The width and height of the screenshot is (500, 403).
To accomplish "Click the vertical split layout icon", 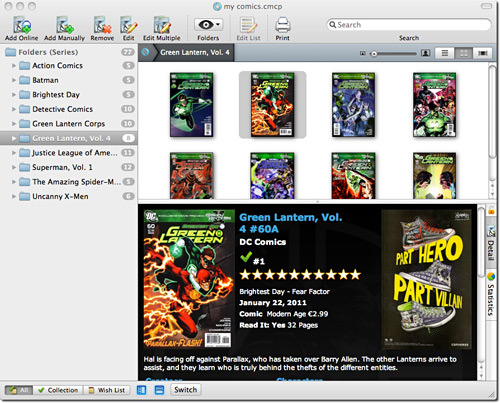I will pos(142,390).
